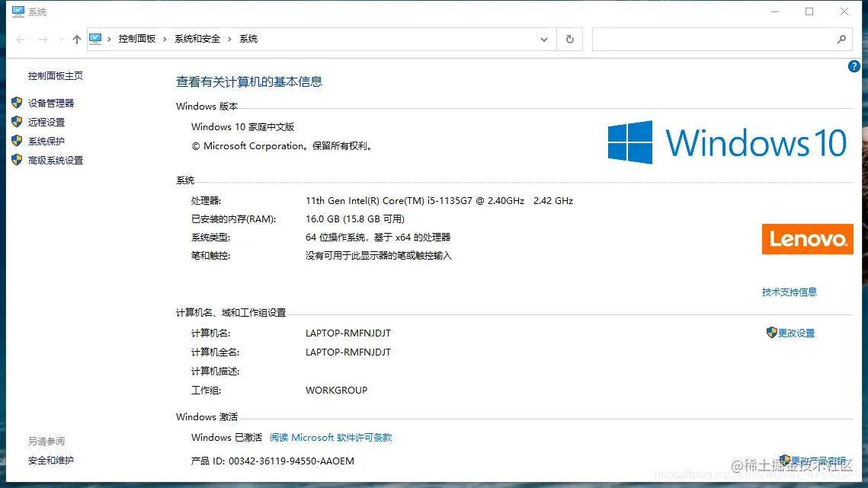Select 系统和安全 in breadcrumb path
Viewport: 868px width, 488px height.
(x=197, y=39)
